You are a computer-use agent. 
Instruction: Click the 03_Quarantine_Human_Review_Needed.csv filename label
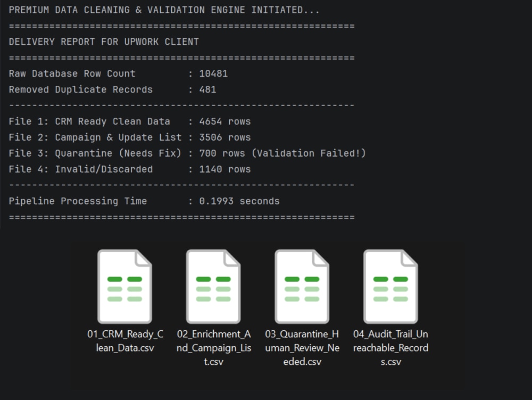point(302,348)
